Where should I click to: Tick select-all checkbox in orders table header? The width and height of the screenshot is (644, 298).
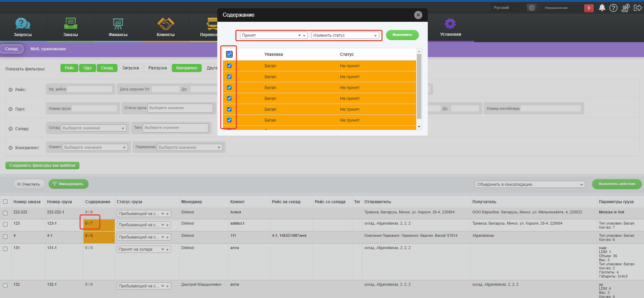click(x=5, y=202)
